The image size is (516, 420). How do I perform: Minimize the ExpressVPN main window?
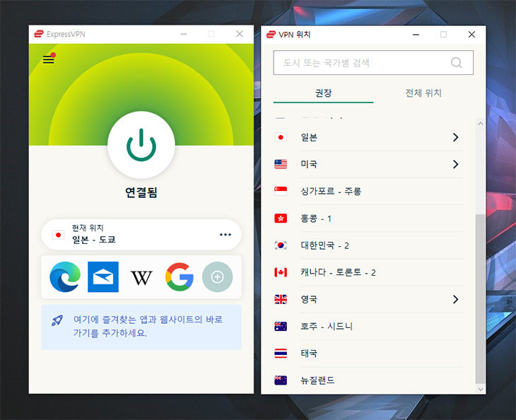tap(184, 34)
